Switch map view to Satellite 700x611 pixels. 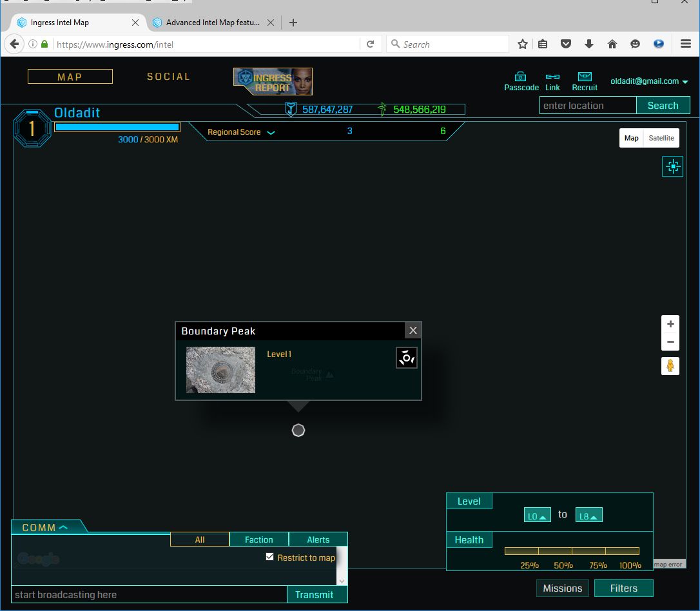[661, 138]
